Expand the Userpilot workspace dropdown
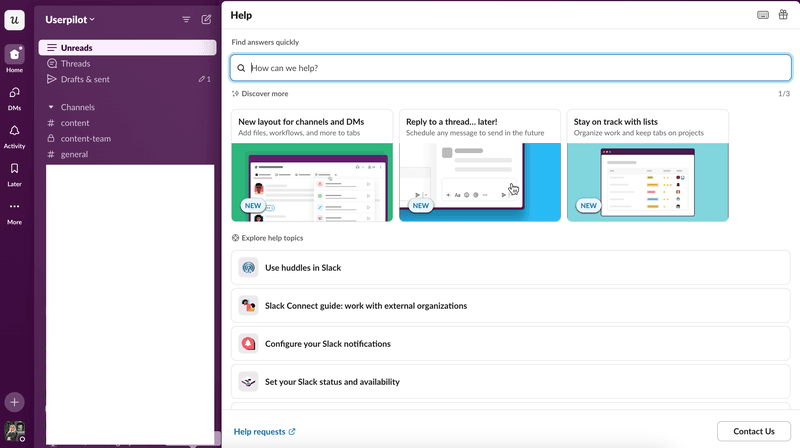The image size is (800, 448). [x=70, y=19]
